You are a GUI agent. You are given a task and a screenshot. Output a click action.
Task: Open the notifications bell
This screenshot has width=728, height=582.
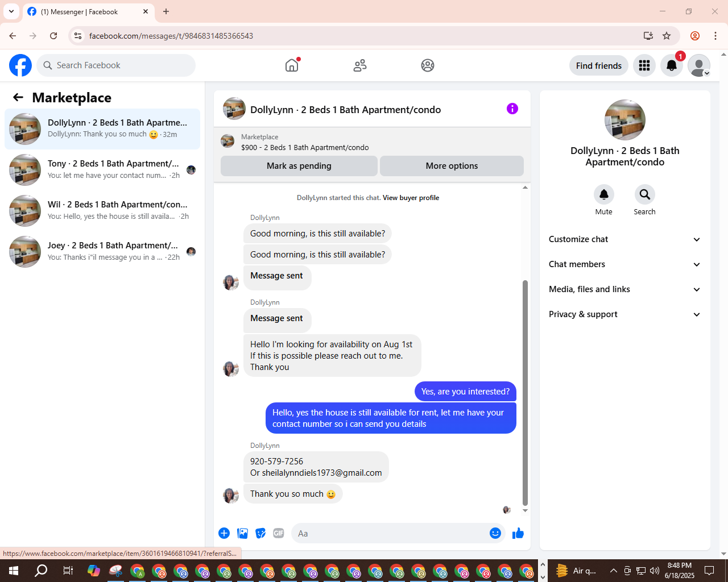[672, 65]
